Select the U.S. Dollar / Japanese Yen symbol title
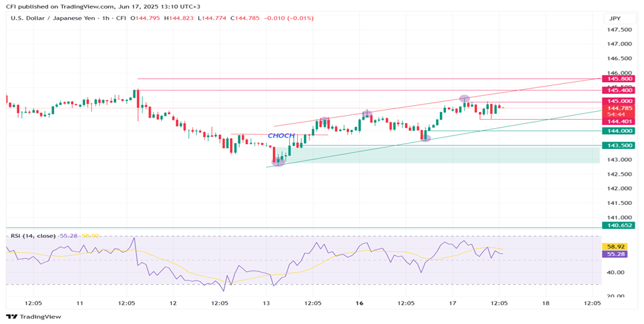Image resolution: width=644 pixels, height=324 pixels. [53, 18]
